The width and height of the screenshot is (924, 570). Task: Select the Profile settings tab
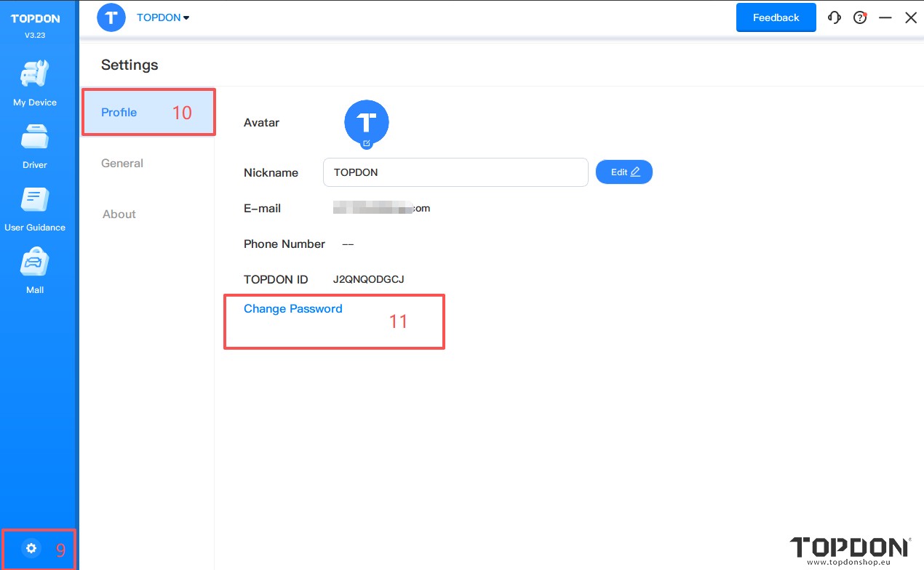pos(148,112)
